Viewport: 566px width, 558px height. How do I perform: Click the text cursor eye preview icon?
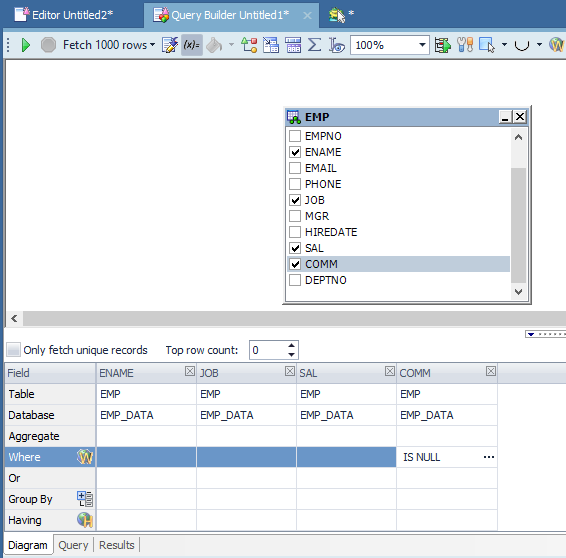point(336,45)
